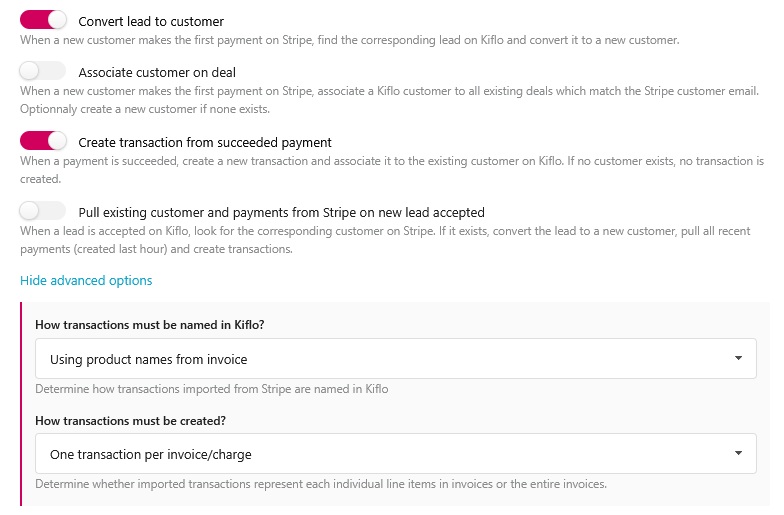Click arrow beside Using product names from invoice
This screenshot has width=784, height=515.
click(x=738, y=359)
